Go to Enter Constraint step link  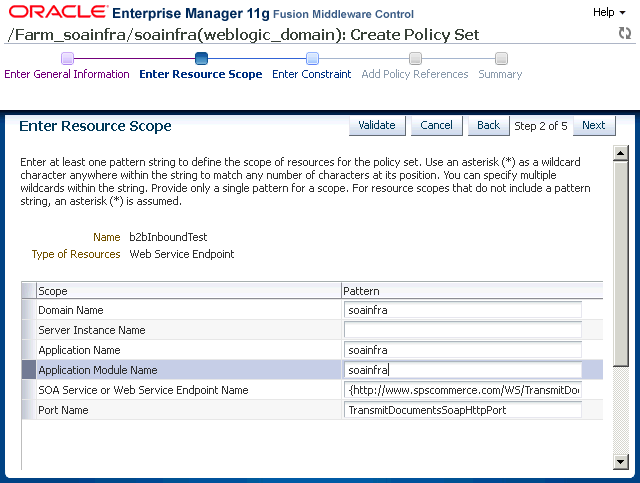pos(311,74)
